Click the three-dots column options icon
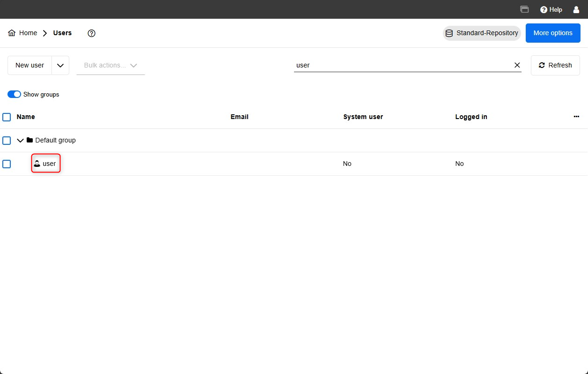Screen dimensions: 588x374 576,117
